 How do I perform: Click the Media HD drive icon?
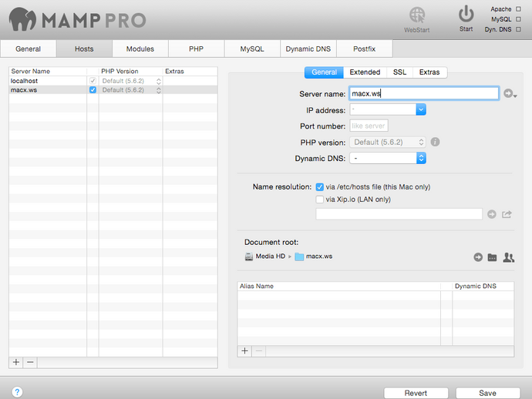tap(249, 256)
